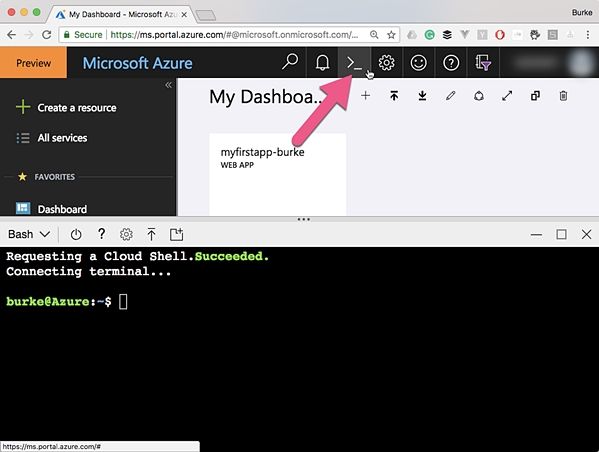
Task: Close the My Dashboard browser tab
Action: (184, 15)
